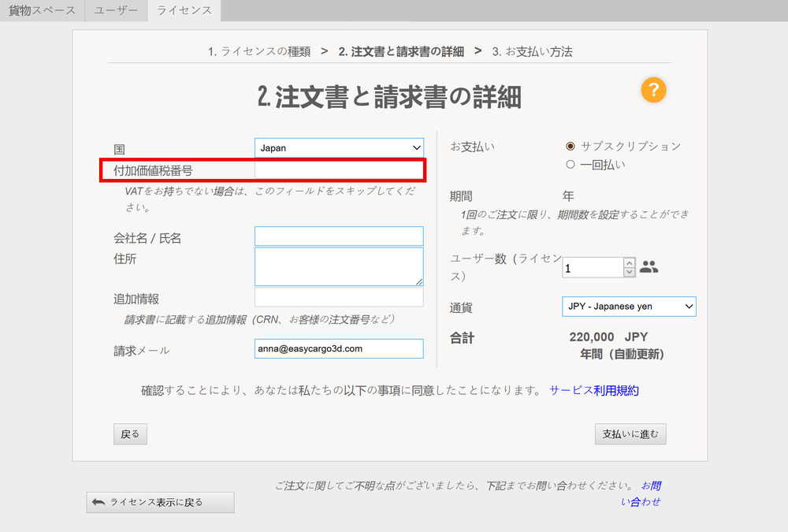Click inside the 住所 address textarea
Screen dimensions: 788x532
pyautogui.click(x=339, y=266)
